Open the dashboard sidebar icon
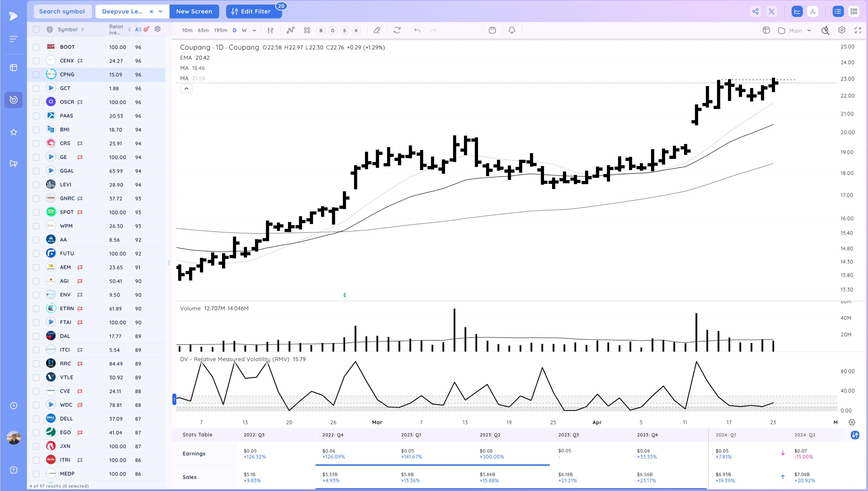The height and width of the screenshot is (491, 868). [13, 67]
